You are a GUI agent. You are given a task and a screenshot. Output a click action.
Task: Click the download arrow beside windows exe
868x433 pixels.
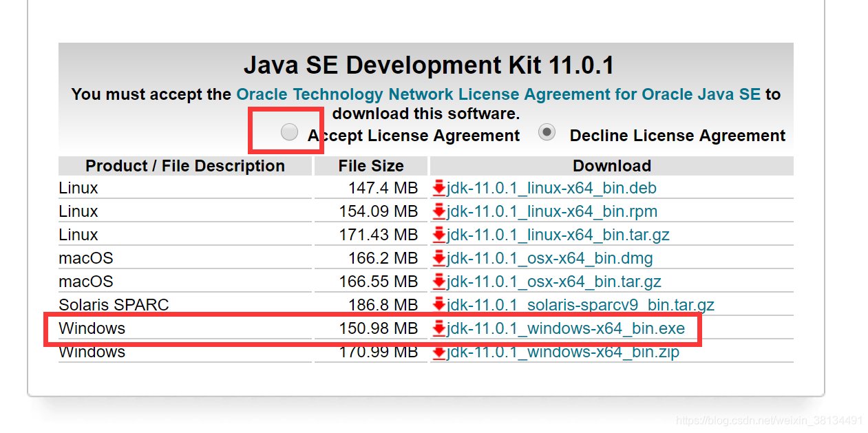438,328
